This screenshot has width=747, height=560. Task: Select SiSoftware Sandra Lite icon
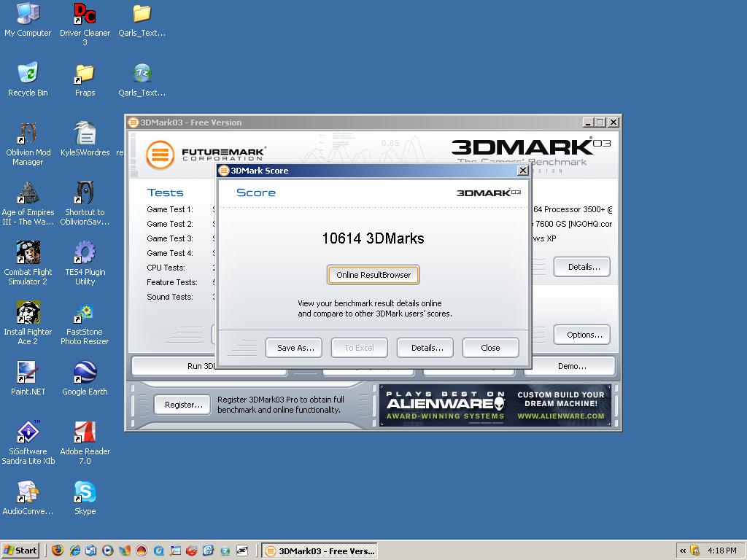click(x=28, y=442)
